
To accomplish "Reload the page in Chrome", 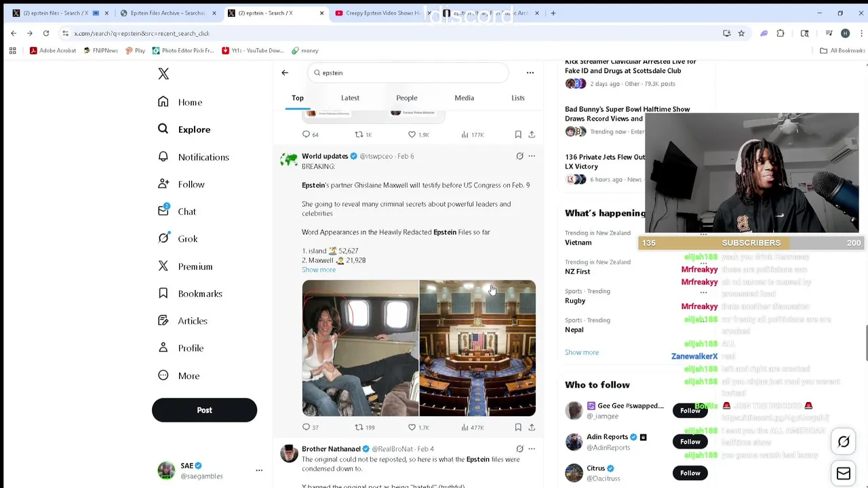I will 46,33.
